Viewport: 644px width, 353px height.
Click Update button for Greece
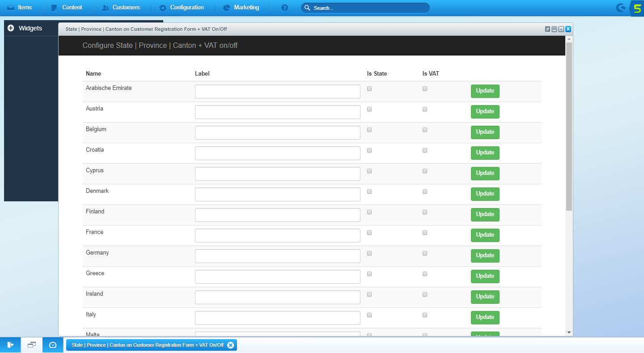coord(485,276)
